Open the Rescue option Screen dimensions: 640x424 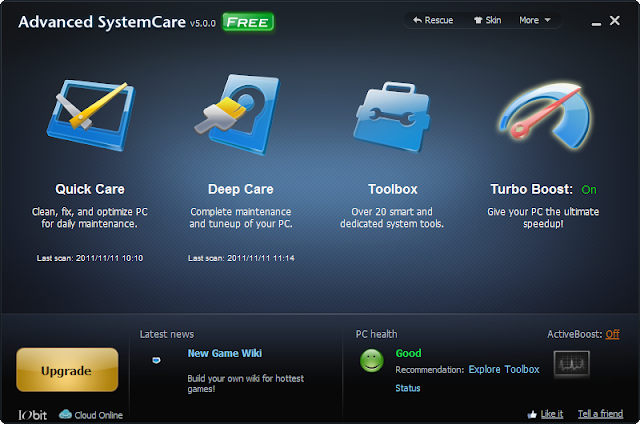[x=433, y=20]
